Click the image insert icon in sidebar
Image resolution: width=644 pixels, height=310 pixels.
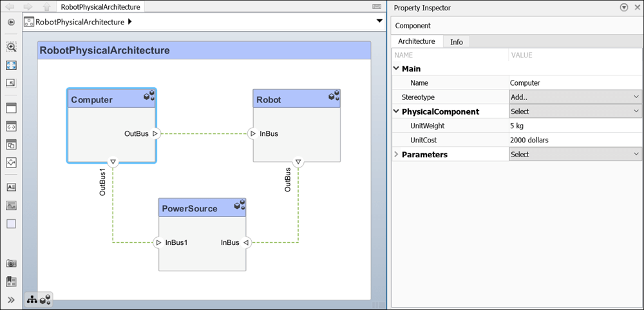coord(11,206)
